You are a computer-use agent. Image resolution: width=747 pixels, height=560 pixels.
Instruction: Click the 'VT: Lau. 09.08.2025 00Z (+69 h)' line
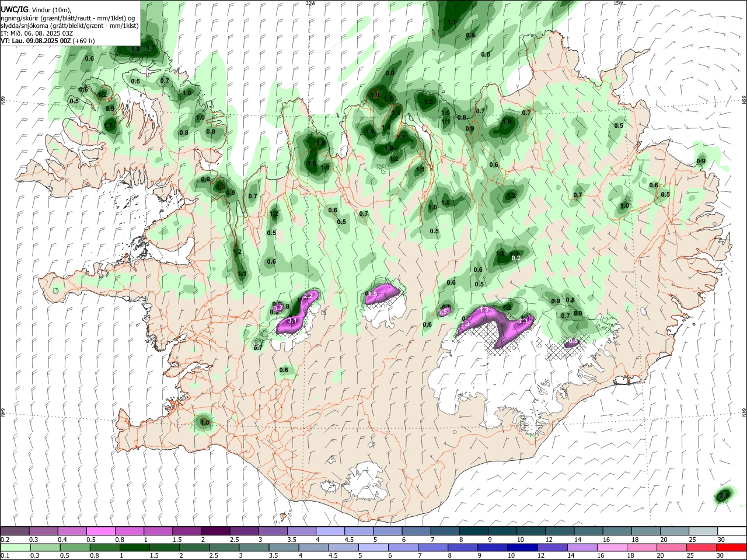click(x=48, y=41)
